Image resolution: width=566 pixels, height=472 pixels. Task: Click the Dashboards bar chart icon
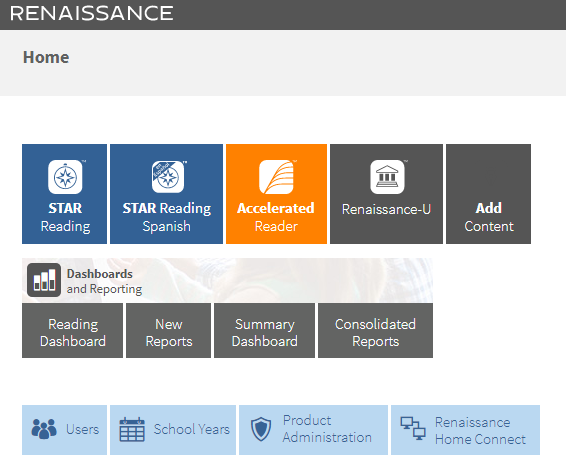pos(44,280)
